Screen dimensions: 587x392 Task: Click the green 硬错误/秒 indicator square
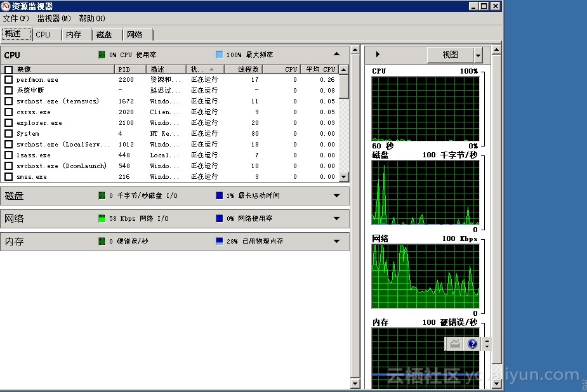pyautogui.click(x=102, y=241)
